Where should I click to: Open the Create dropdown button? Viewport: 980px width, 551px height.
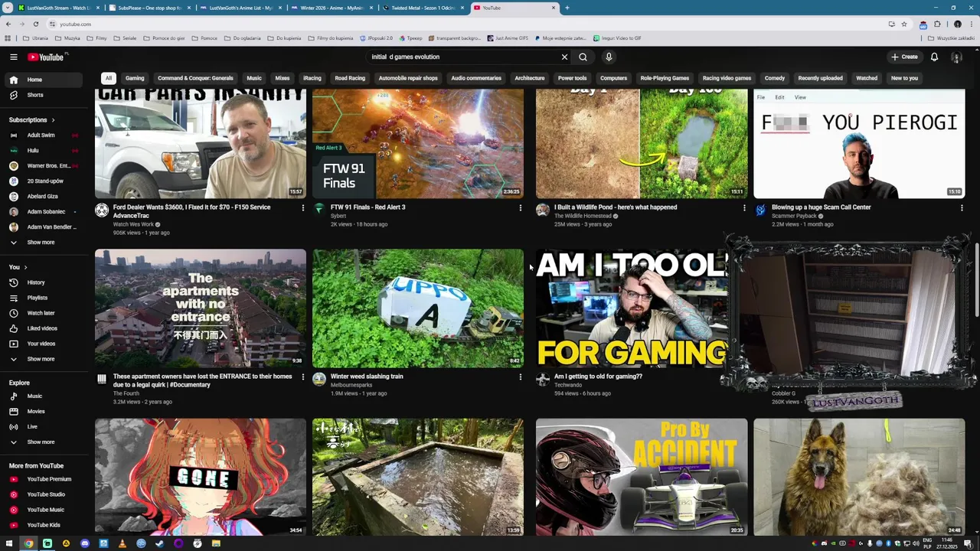(904, 57)
